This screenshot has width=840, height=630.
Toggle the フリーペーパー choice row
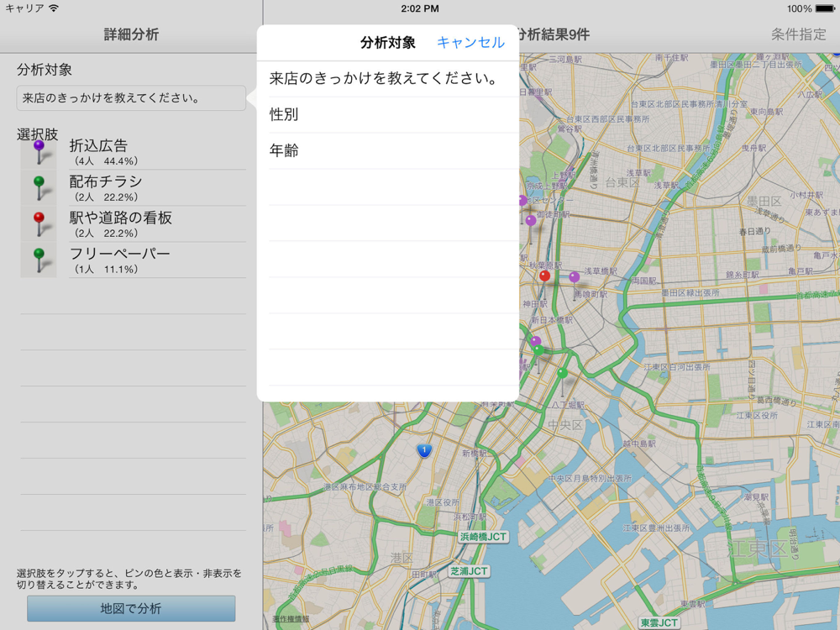coord(133,260)
